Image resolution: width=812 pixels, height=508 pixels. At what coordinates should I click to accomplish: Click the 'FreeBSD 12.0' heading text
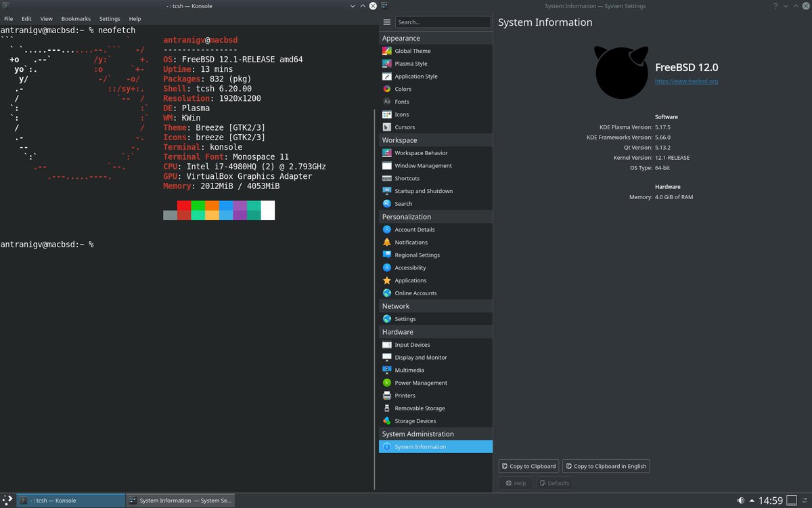[x=686, y=67]
